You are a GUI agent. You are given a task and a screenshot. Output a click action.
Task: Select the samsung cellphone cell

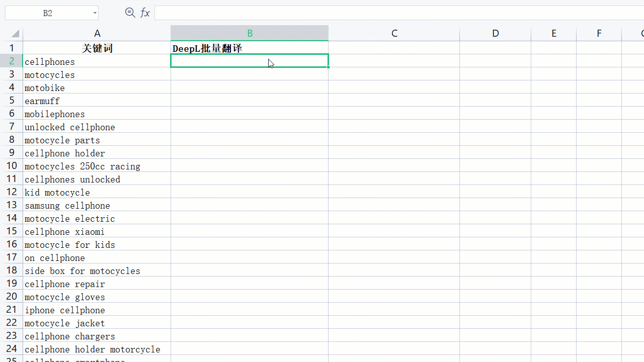[97, 205]
